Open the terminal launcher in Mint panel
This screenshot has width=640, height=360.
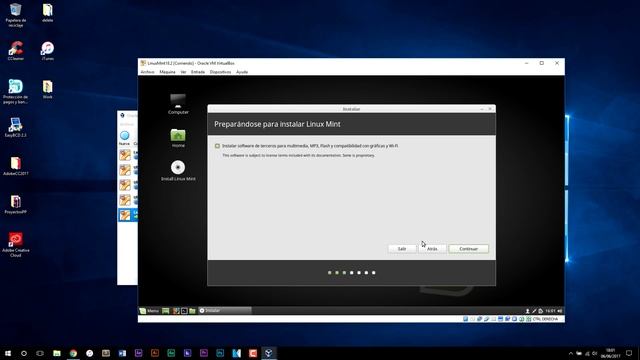[184, 311]
